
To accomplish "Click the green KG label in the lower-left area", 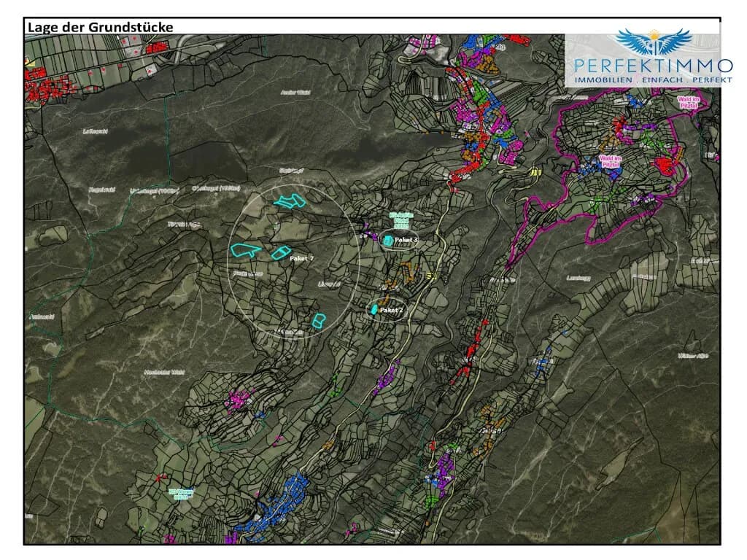I will pos(181,494).
